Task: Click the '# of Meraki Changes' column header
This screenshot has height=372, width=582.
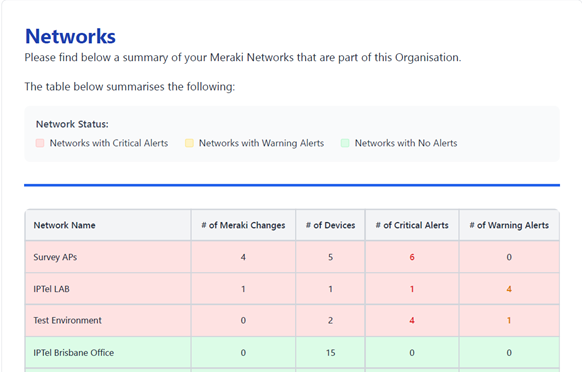Action: tap(243, 225)
